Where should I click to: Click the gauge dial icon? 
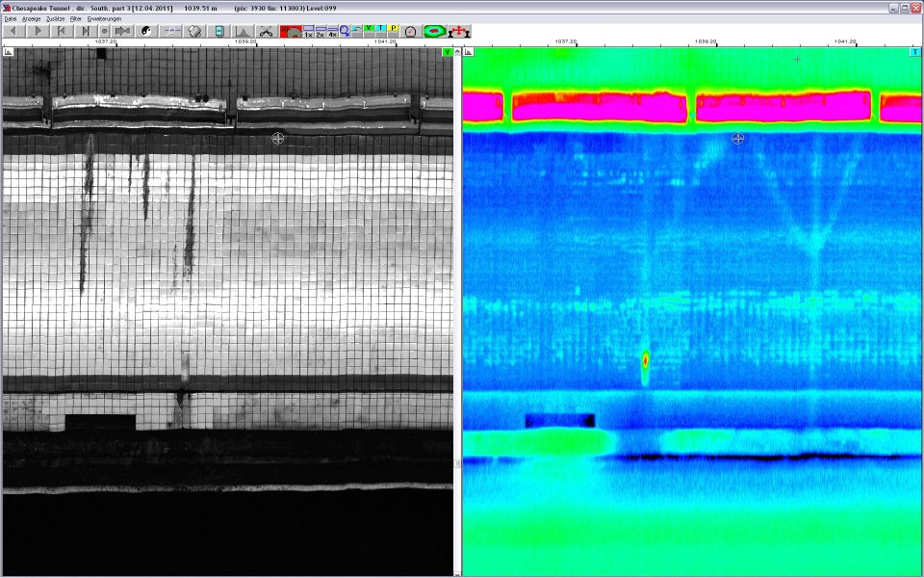point(411,31)
